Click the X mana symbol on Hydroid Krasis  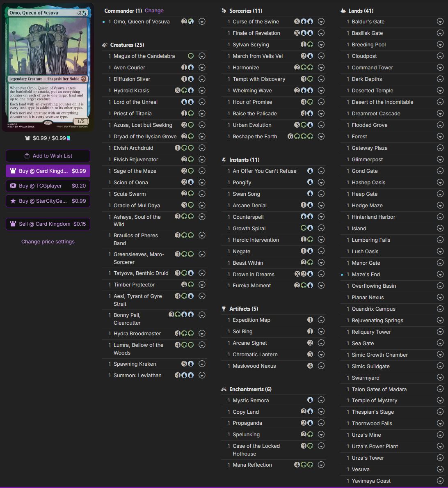click(178, 91)
